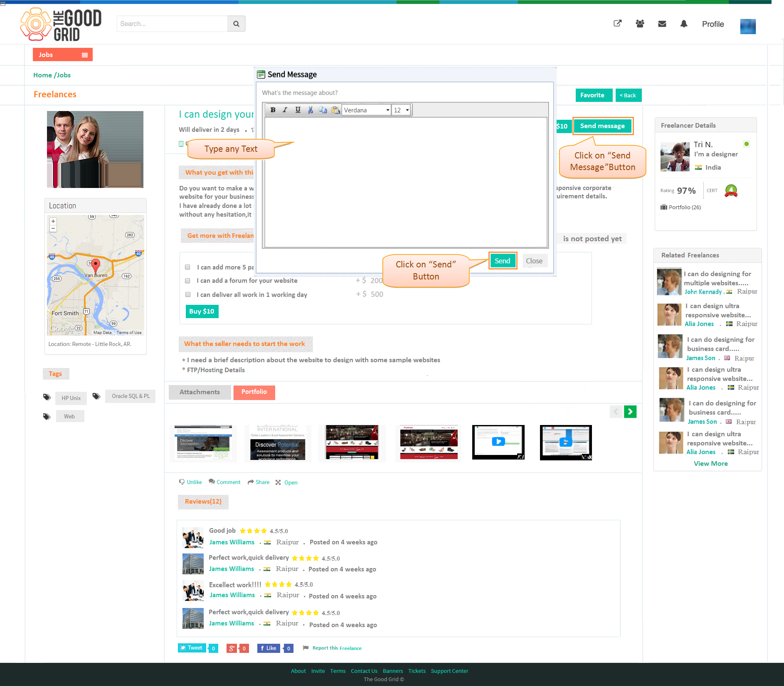Image resolution: width=784 pixels, height=687 pixels.
Task: Switch to the Portfolio tab
Action: tap(254, 392)
